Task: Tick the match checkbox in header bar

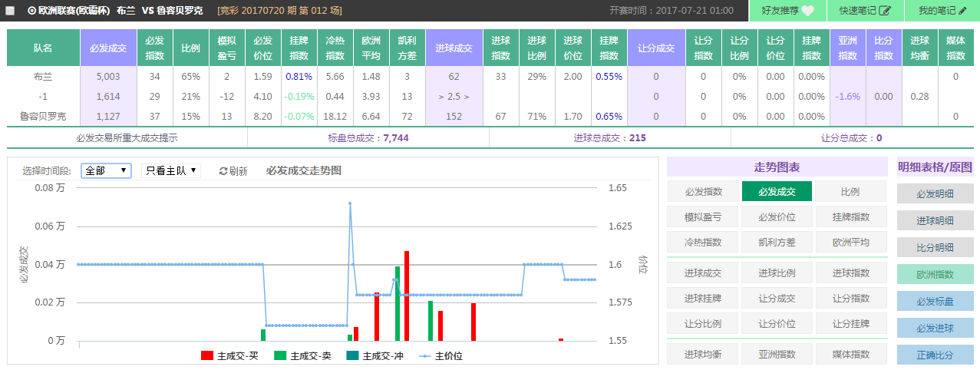Action: (x=10, y=11)
